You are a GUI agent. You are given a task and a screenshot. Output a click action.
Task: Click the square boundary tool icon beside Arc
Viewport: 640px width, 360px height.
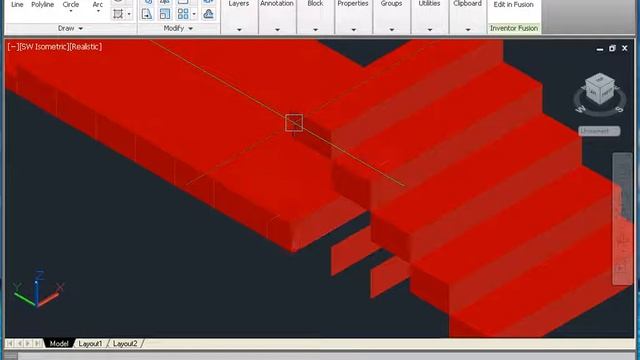point(118,14)
